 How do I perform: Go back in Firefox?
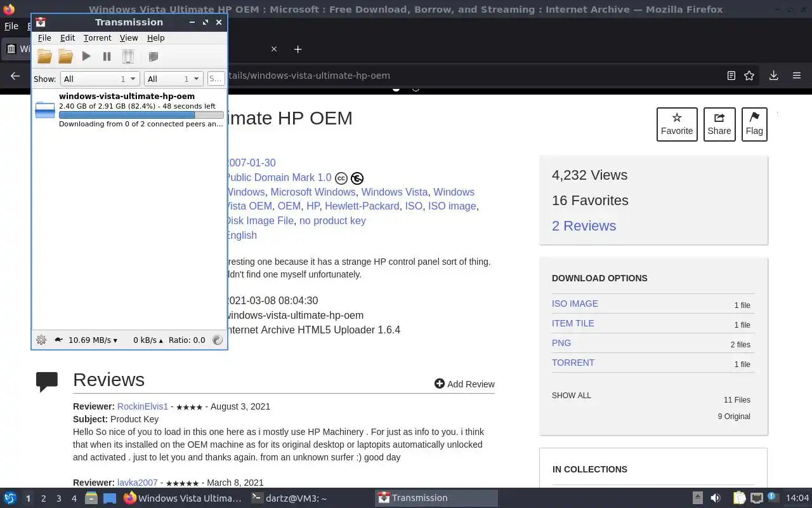(x=15, y=76)
